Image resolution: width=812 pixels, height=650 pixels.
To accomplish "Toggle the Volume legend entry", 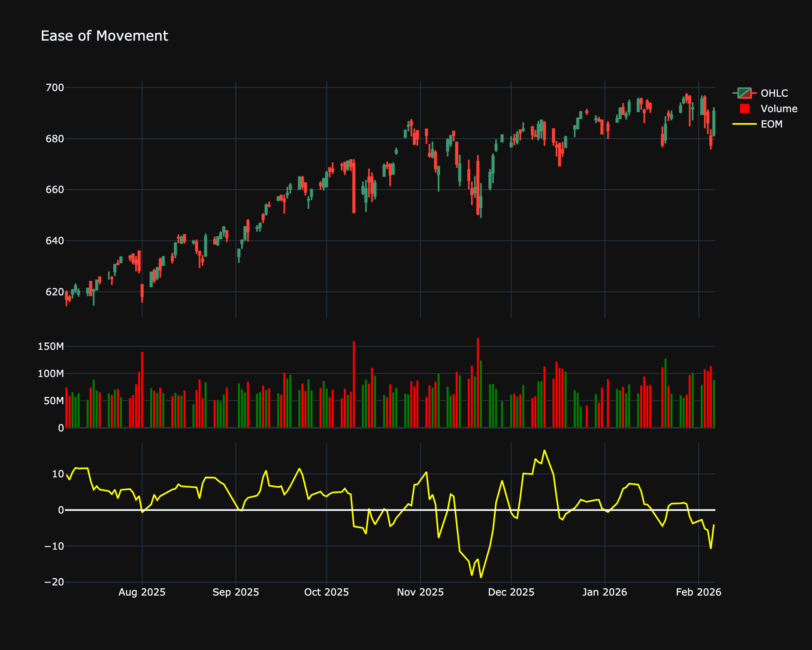I will point(779,109).
